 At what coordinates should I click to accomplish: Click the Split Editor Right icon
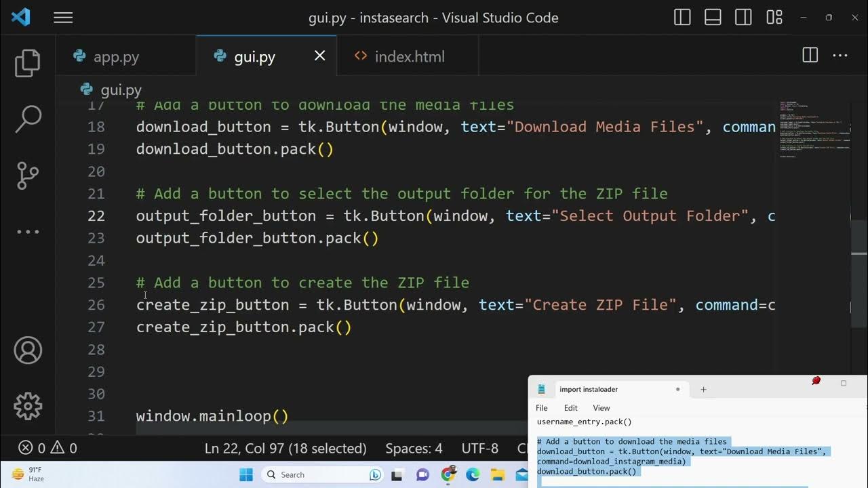click(x=810, y=56)
